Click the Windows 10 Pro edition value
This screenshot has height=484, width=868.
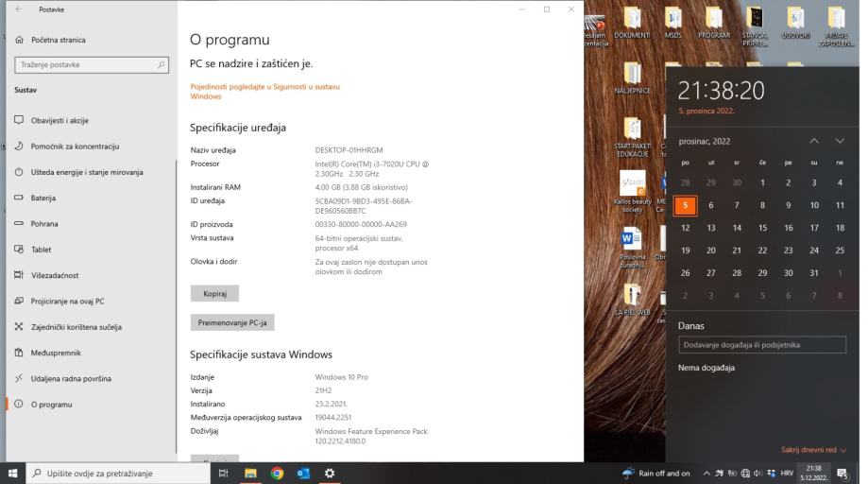pos(342,377)
